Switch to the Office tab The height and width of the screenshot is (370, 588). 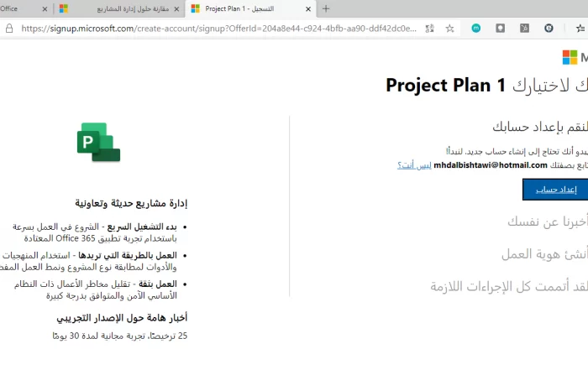[x=24, y=8]
